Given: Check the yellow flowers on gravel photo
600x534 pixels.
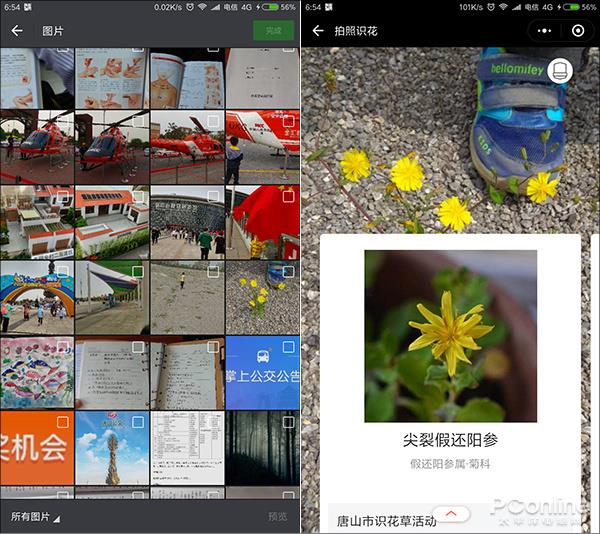Looking at the screenshot, I should 288,272.
